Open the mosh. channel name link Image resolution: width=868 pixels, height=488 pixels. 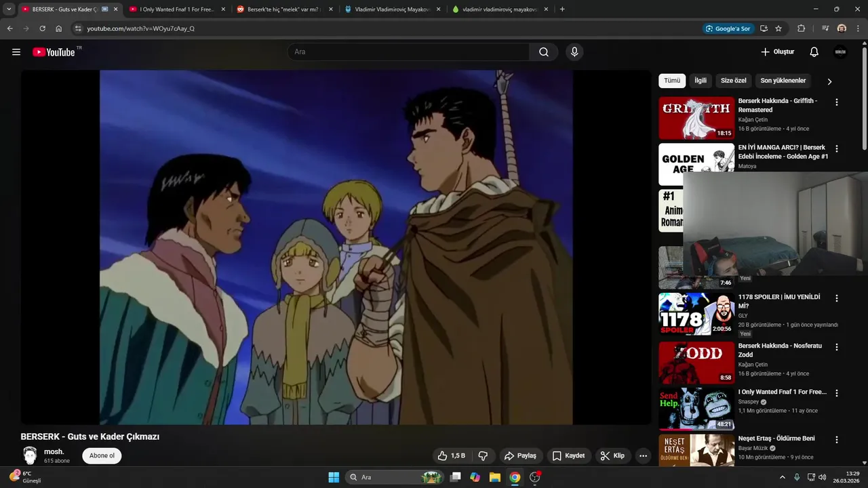(54, 451)
